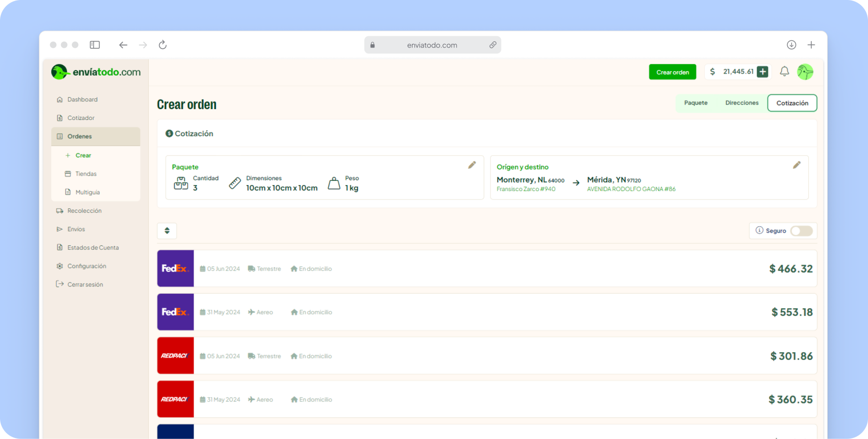Open the user avatar profile
Viewport: 868px width, 439px height.
[805, 72]
